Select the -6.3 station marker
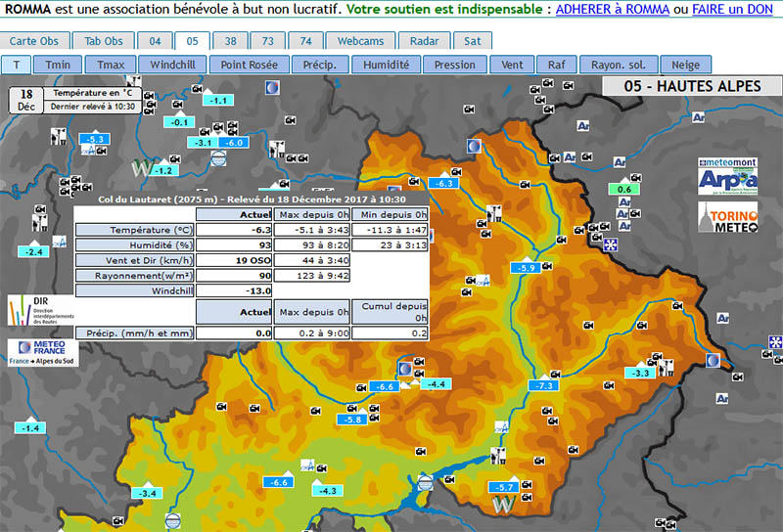The width and height of the screenshot is (783, 532). (x=444, y=183)
